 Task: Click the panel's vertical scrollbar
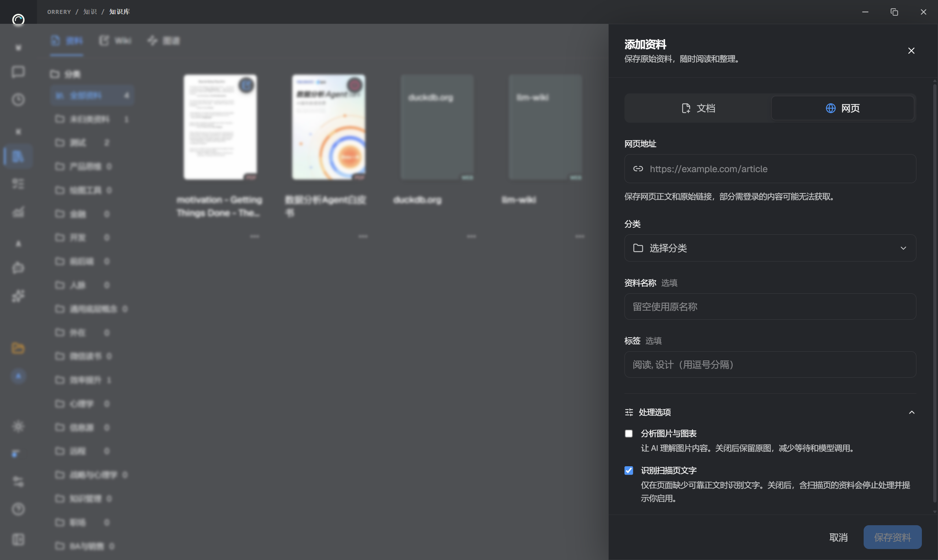pyautogui.click(x=935, y=293)
